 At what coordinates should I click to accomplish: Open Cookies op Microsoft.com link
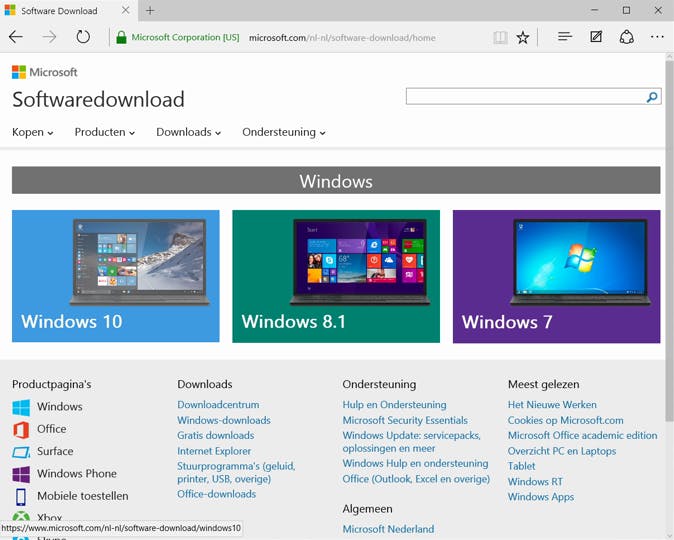[x=565, y=420]
